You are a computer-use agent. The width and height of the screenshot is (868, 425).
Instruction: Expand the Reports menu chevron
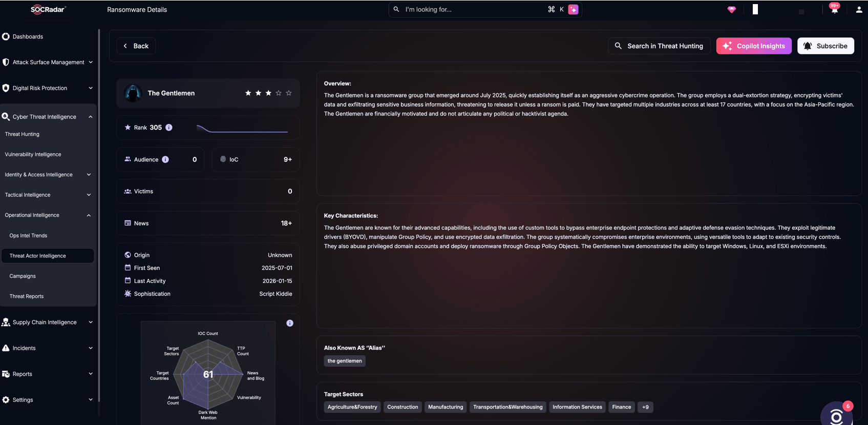[x=91, y=374]
